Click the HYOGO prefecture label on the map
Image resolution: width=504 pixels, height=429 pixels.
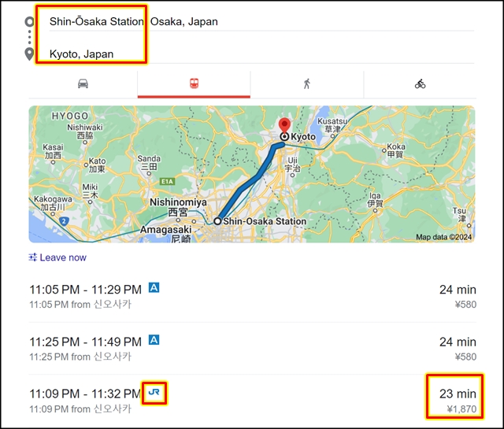tap(70, 116)
